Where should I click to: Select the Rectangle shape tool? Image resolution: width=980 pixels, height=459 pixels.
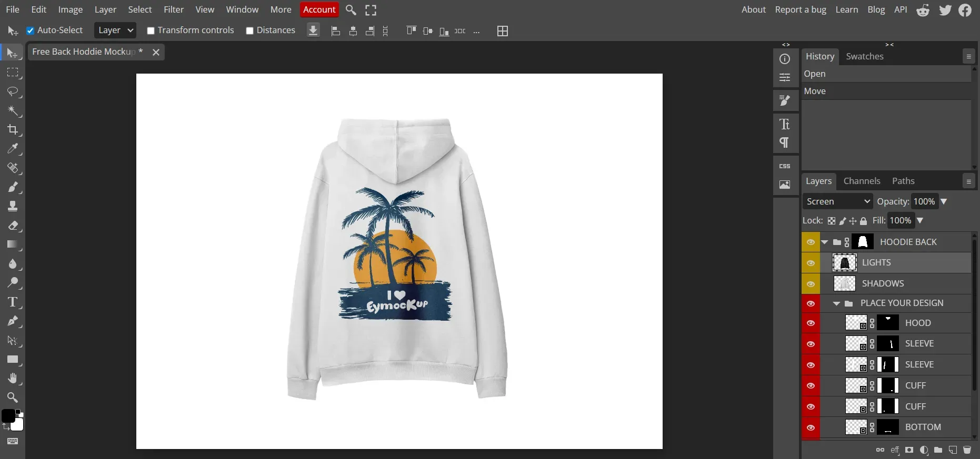pos(12,360)
